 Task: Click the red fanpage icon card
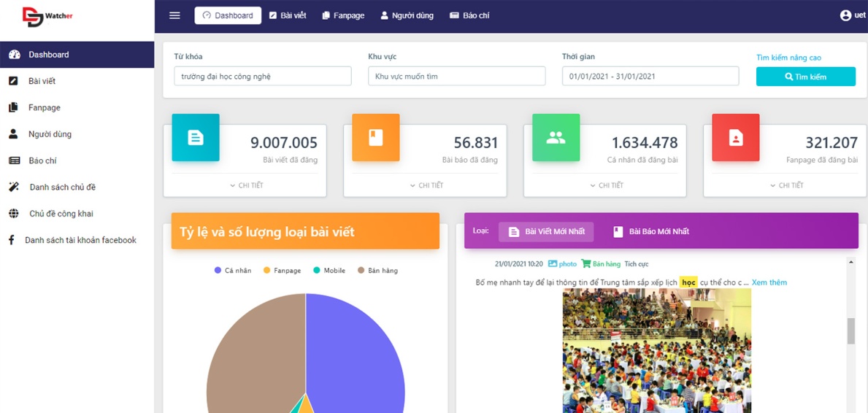pos(735,137)
